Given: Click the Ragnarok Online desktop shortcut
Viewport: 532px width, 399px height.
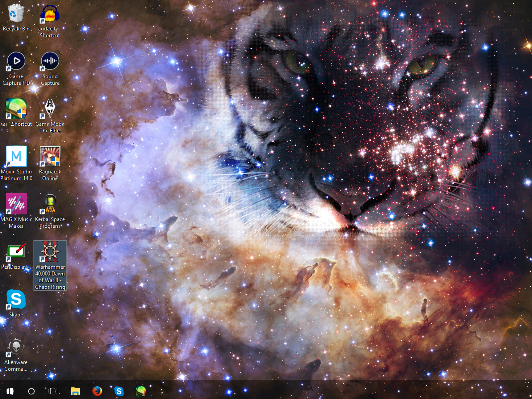Looking at the screenshot, I should [50, 157].
